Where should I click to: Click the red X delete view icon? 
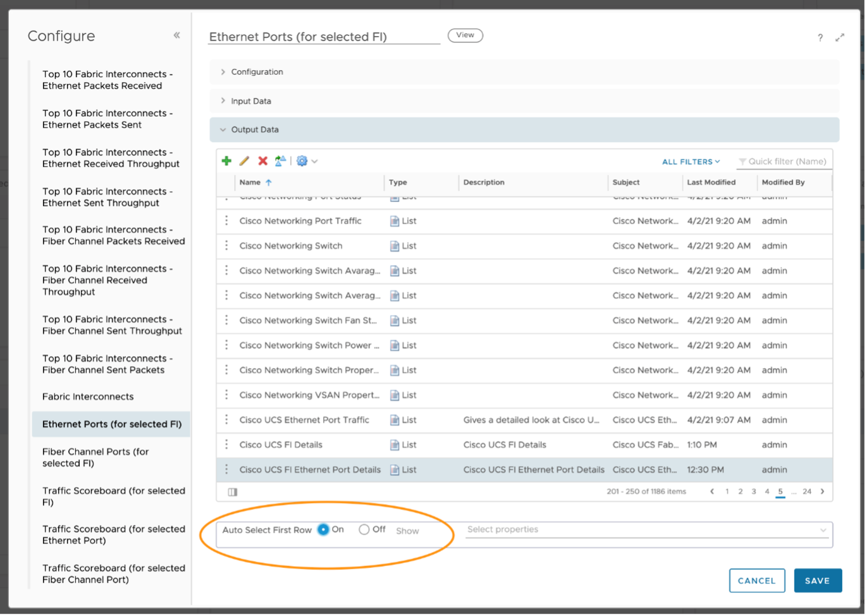[x=262, y=161]
